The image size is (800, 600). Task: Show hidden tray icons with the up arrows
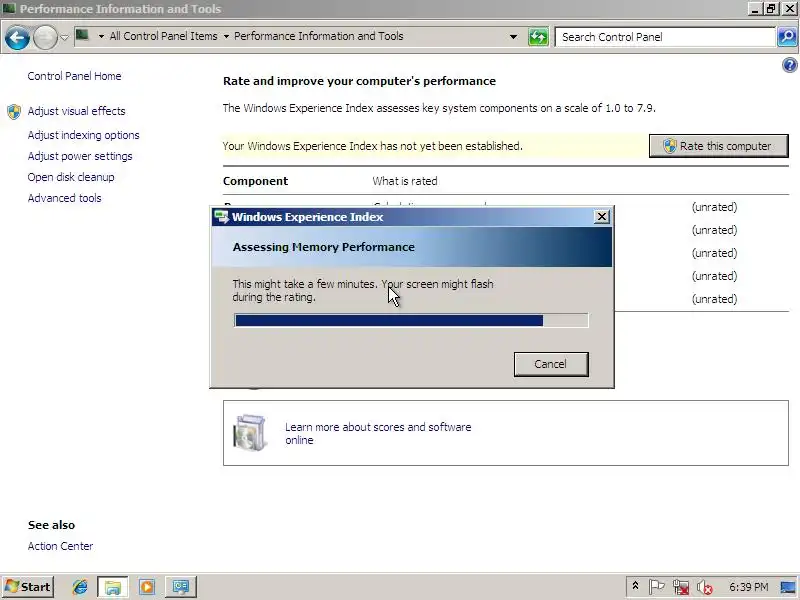[636, 585]
